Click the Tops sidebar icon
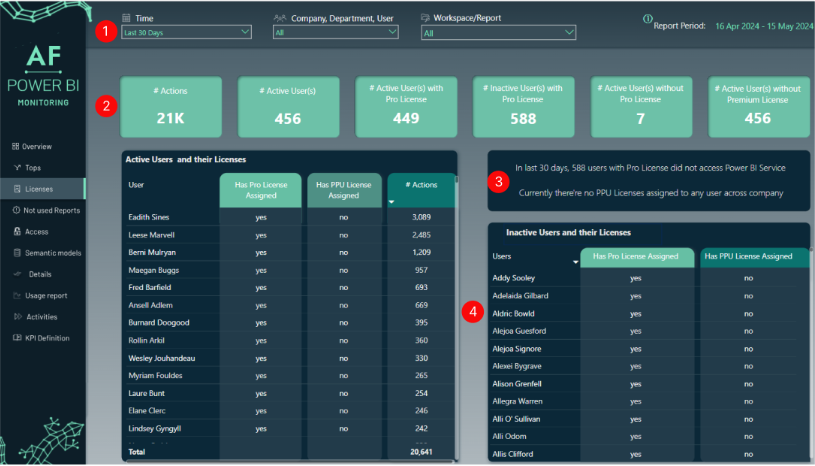 pos(17,168)
